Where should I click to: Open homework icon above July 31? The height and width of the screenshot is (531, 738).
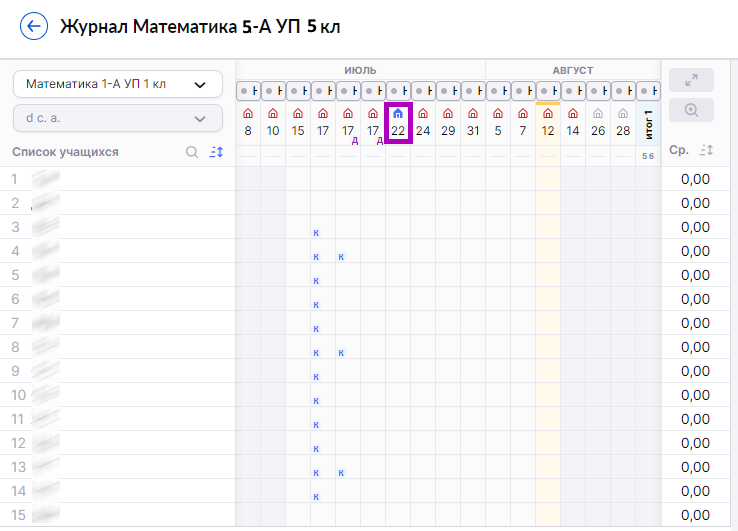[473, 113]
